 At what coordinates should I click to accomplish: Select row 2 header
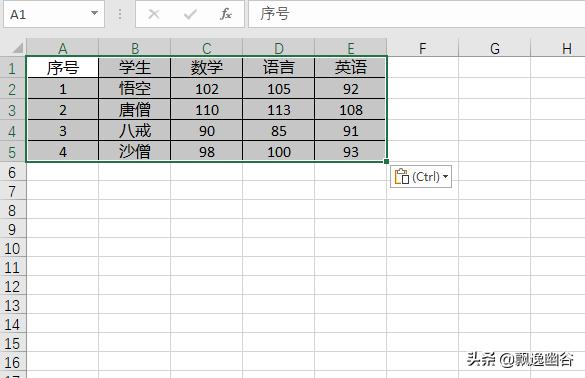point(13,89)
